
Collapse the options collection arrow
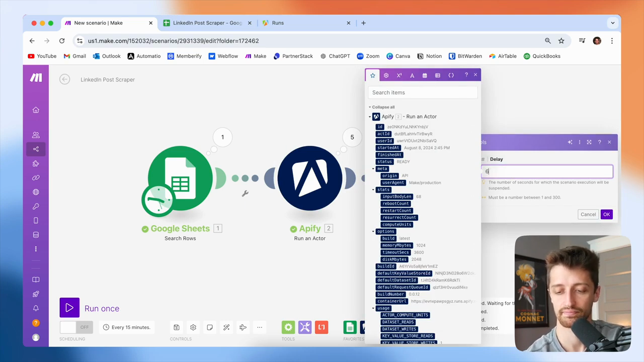click(x=373, y=231)
